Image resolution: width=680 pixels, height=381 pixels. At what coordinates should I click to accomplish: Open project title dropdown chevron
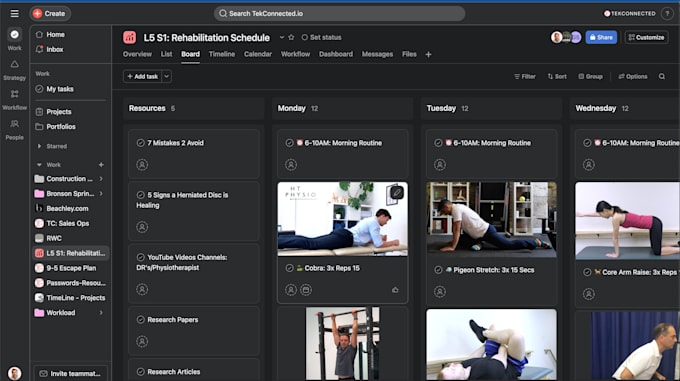281,37
